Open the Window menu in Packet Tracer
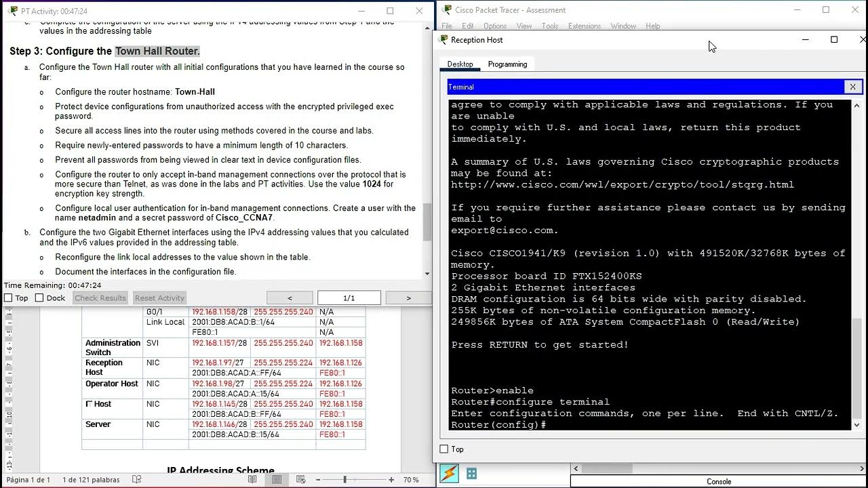The image size is (868, 488). (623, 26)
